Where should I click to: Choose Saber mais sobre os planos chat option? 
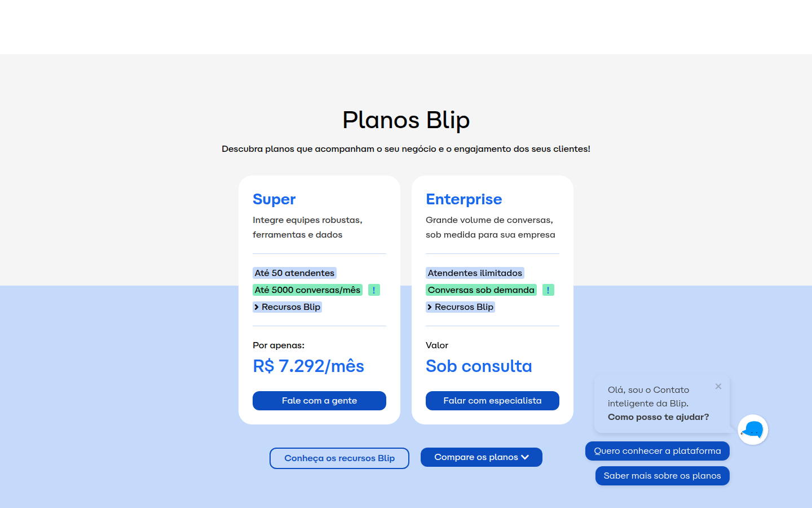tap(663, 476)
